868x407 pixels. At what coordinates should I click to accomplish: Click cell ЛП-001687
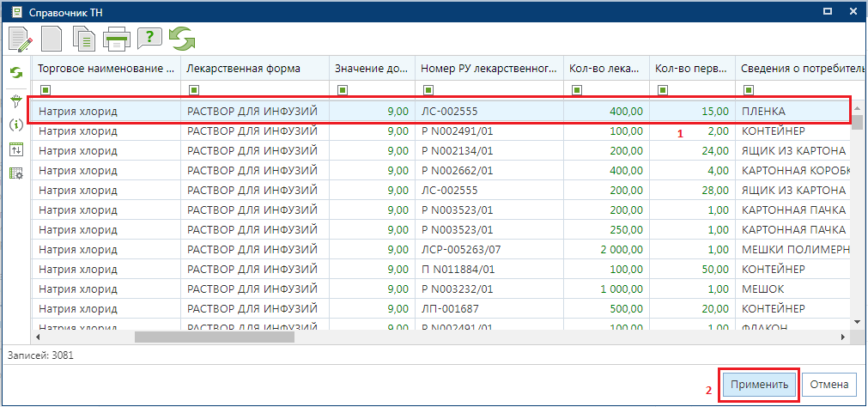point(489,308)
